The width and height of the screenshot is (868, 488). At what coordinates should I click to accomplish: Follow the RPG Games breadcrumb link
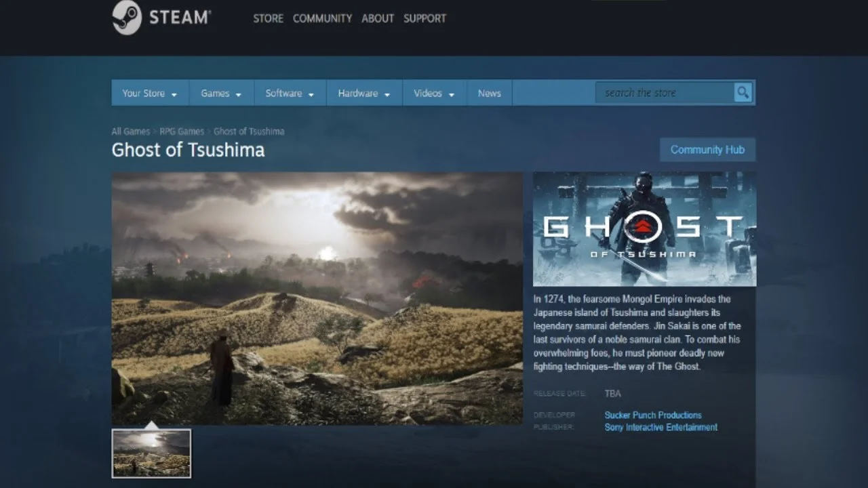coord(182,131)
